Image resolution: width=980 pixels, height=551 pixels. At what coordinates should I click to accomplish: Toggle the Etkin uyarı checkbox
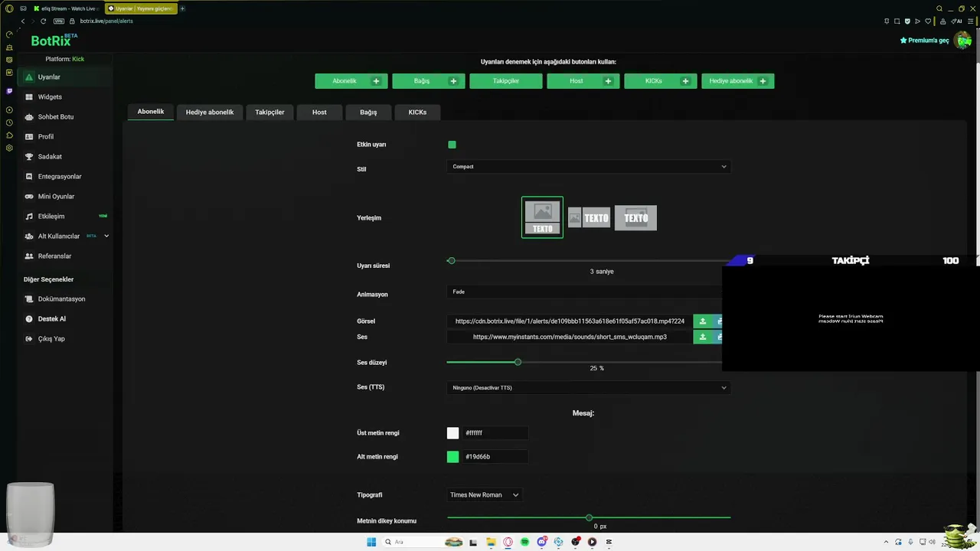pyautogui.click(x=452, y=145)
